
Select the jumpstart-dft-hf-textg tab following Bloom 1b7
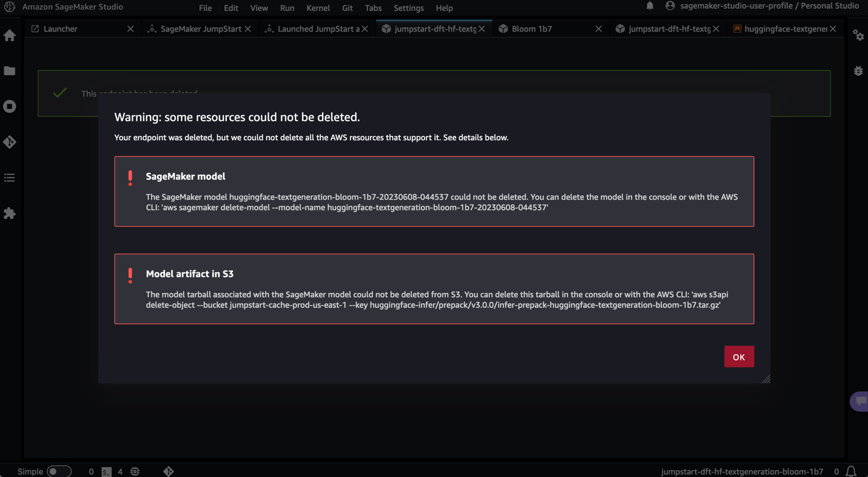click(x=668, y=29)
